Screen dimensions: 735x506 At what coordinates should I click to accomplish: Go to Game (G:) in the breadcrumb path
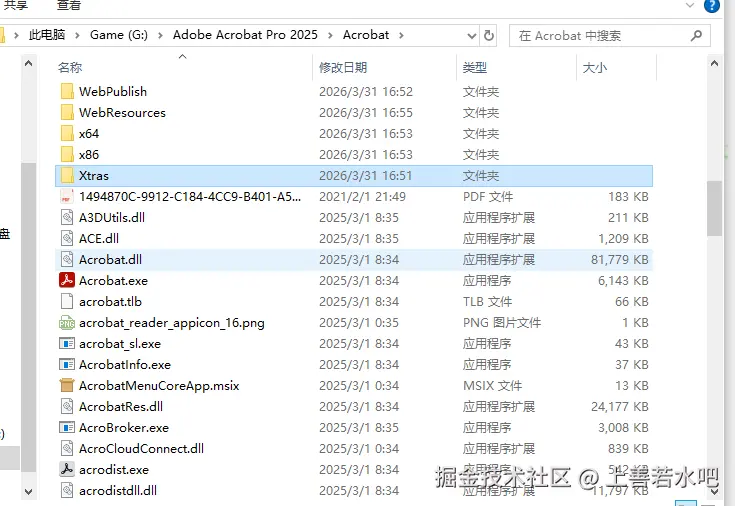coord(119,35)
